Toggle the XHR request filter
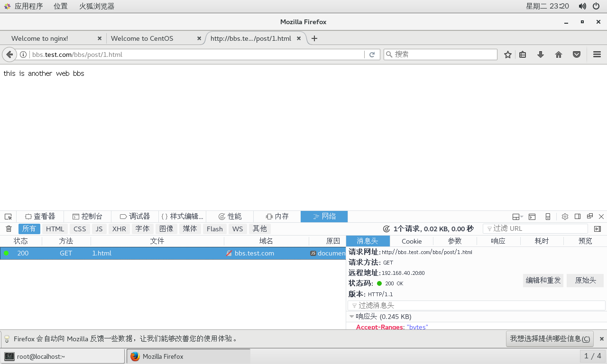 pos(119,229)
